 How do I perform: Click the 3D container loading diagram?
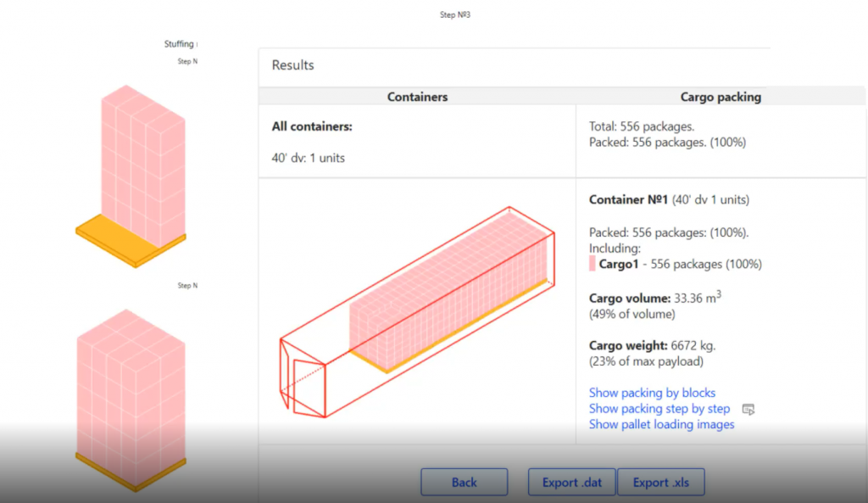coord(417,310)
